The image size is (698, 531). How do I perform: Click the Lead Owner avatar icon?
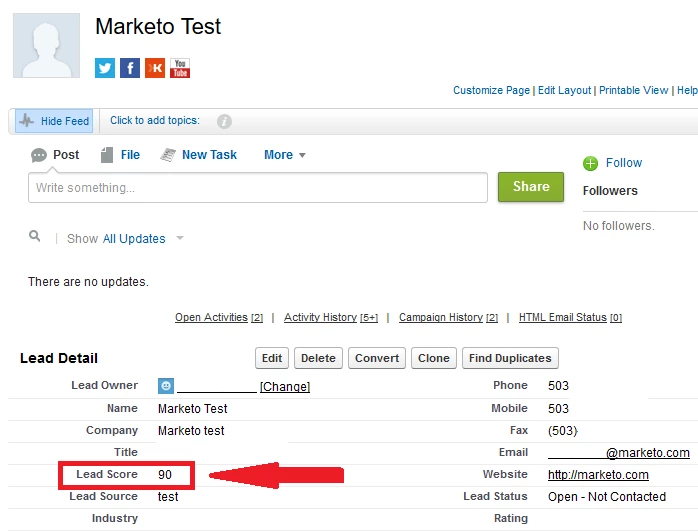[166, 386]
